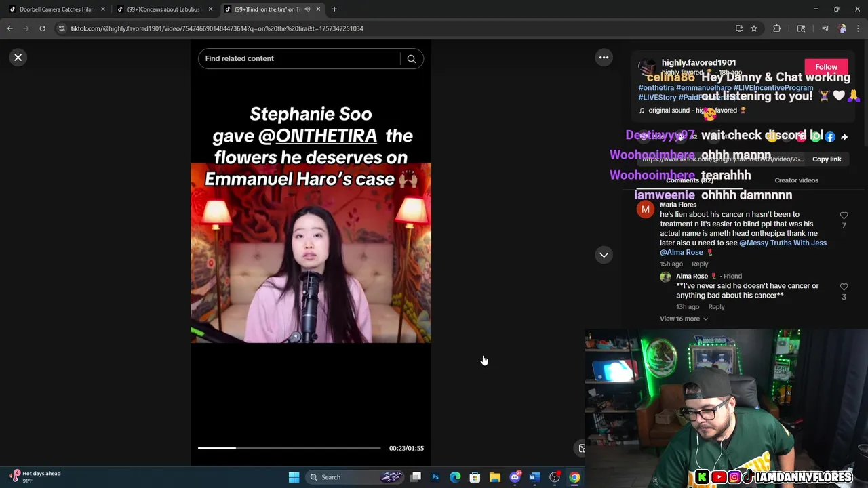Copy the video link
This screenshot has width=868, height=488.
tap(827, 159)
